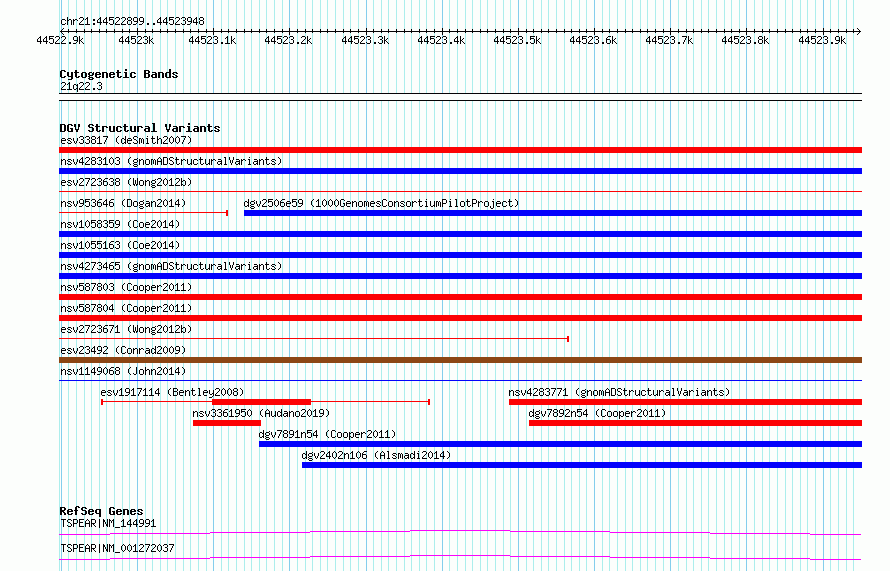Viewport: 890px width, 571px height.
Task: Select the nsv1058359 (Coe2014) blue bar
Action: [460, 234]
